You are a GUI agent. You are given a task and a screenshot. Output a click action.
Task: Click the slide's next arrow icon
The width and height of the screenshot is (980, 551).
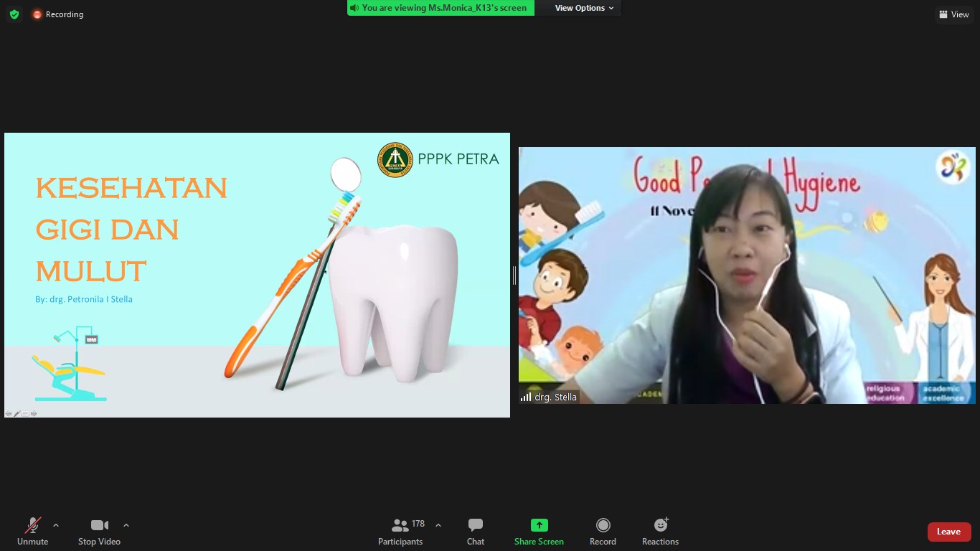tap(34, 414)
